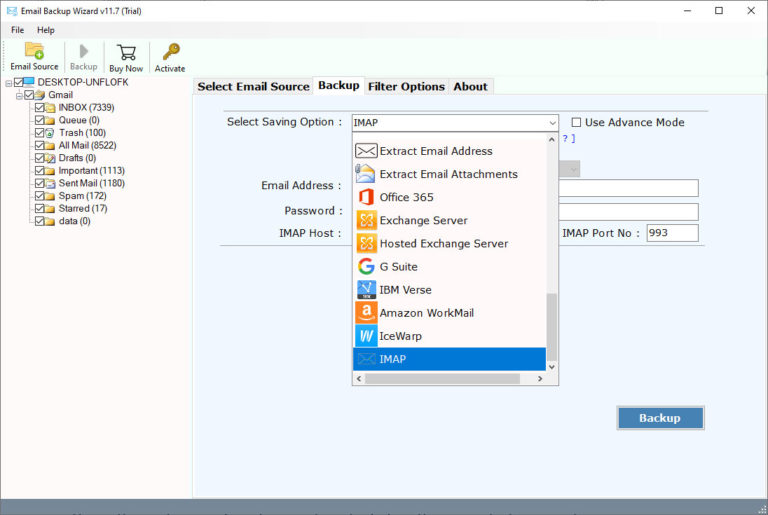This screenshot has height=515, width=768.
Task: Open the File menu
Action: (x=18, y=30)
